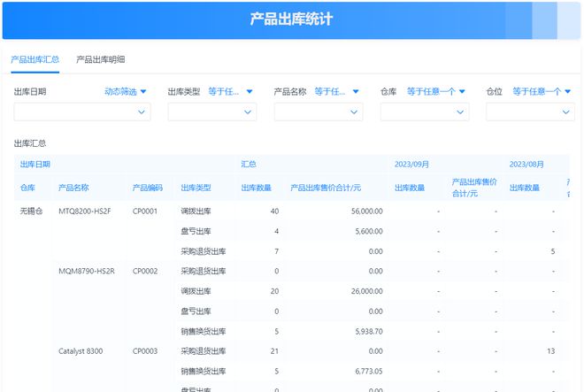584x392 pixels.
Task: Expand the 仓位 value select box
Action: (530, 111)
